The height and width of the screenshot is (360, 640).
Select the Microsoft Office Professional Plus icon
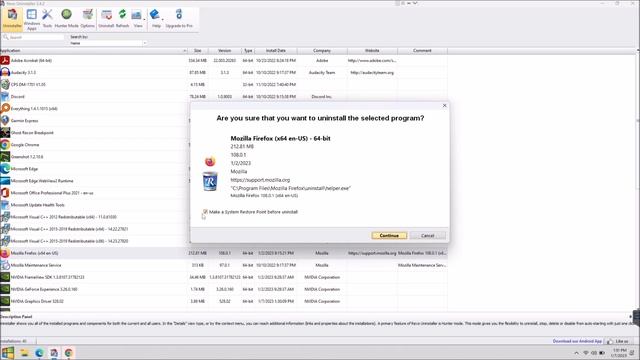tap(5, 193)
